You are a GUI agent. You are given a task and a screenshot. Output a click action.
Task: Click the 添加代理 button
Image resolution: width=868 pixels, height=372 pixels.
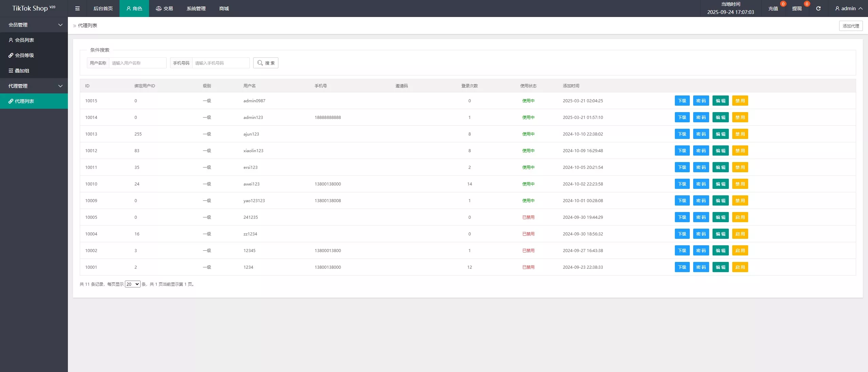click(851, 26)
